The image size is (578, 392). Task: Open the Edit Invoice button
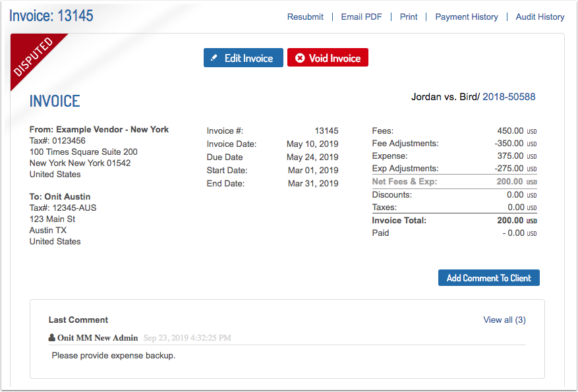(243, 57)
